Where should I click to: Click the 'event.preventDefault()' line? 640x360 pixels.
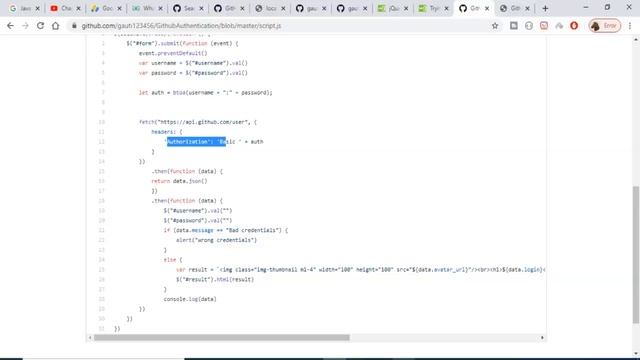[x=173, y=53]
